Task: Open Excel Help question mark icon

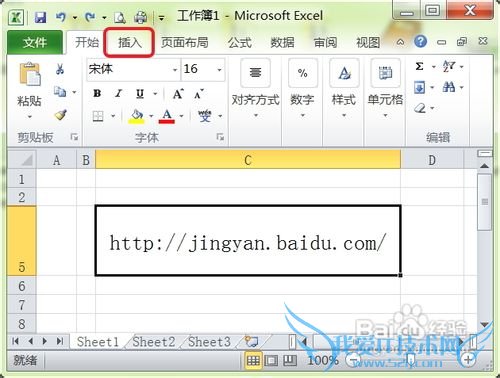Action: [420, 42]
